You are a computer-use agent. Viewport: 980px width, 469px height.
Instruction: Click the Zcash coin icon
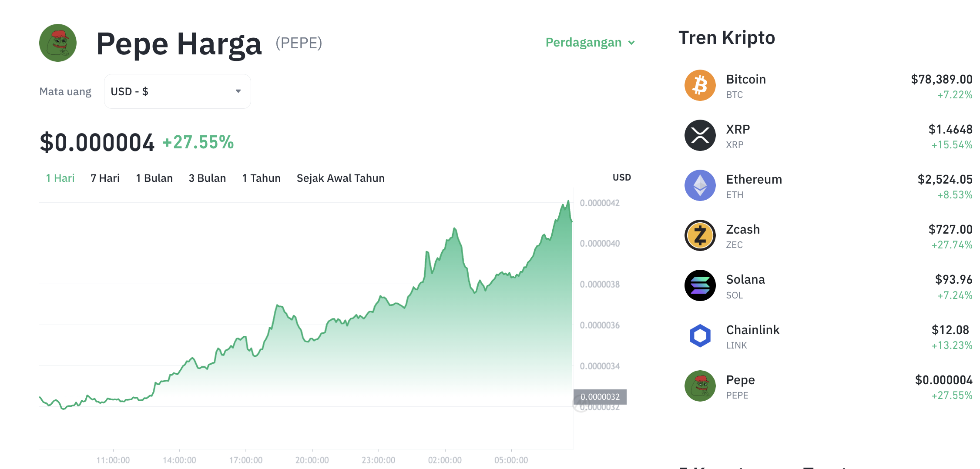pos(700,235)
